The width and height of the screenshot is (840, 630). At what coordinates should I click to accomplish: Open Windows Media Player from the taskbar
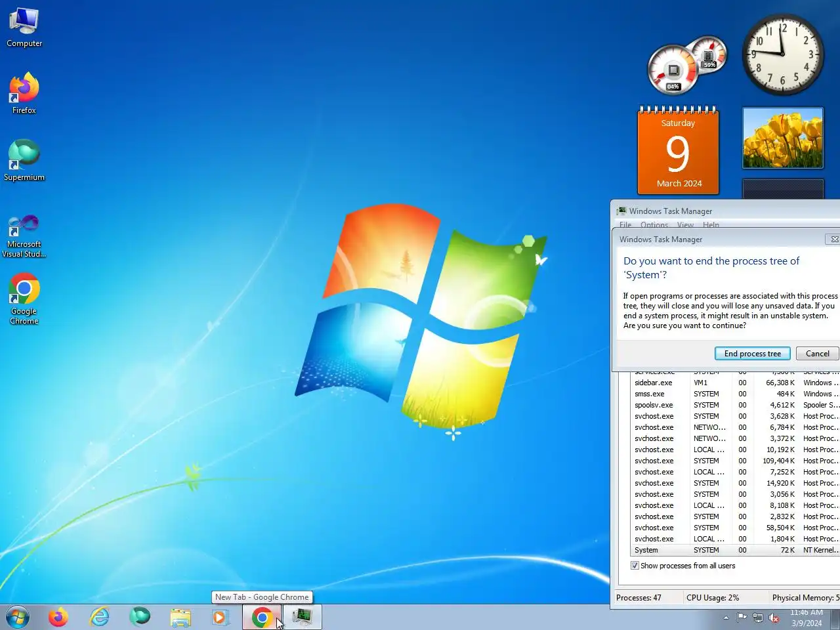[x=220, y=617]
